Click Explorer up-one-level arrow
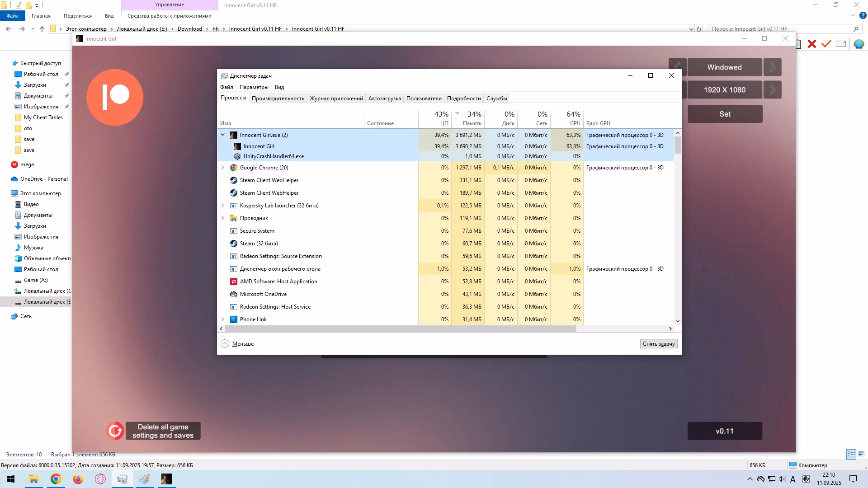The width and height of the screenshot is (868, 488). click(42, 29)
